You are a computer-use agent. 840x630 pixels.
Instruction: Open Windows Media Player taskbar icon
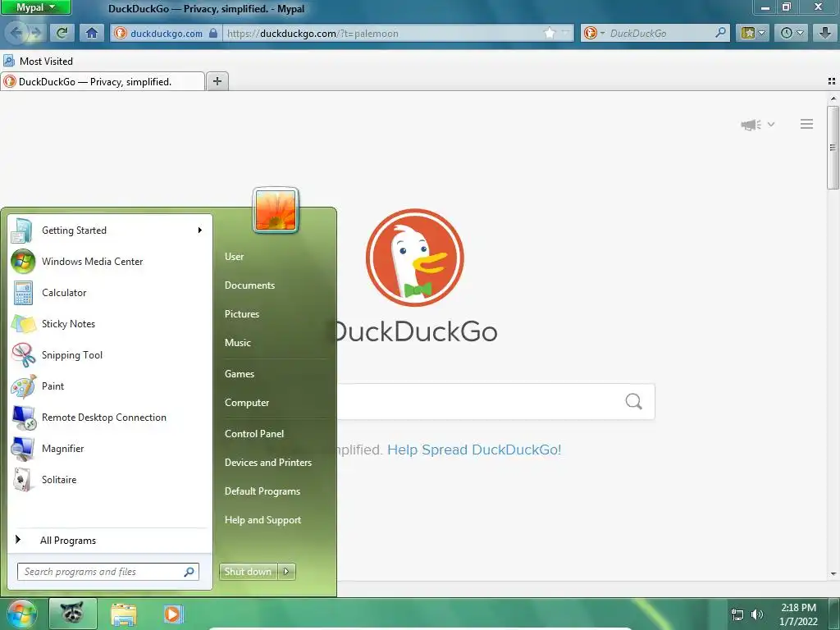173,614
